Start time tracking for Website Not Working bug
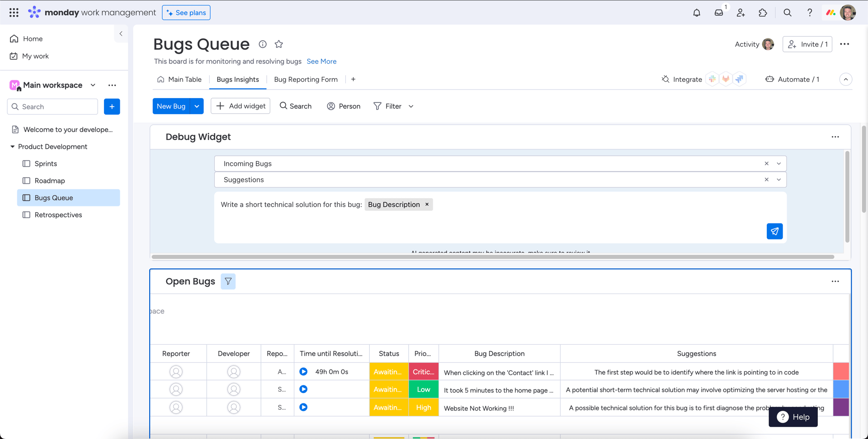The image size is (868, 439). pos(303,407)
